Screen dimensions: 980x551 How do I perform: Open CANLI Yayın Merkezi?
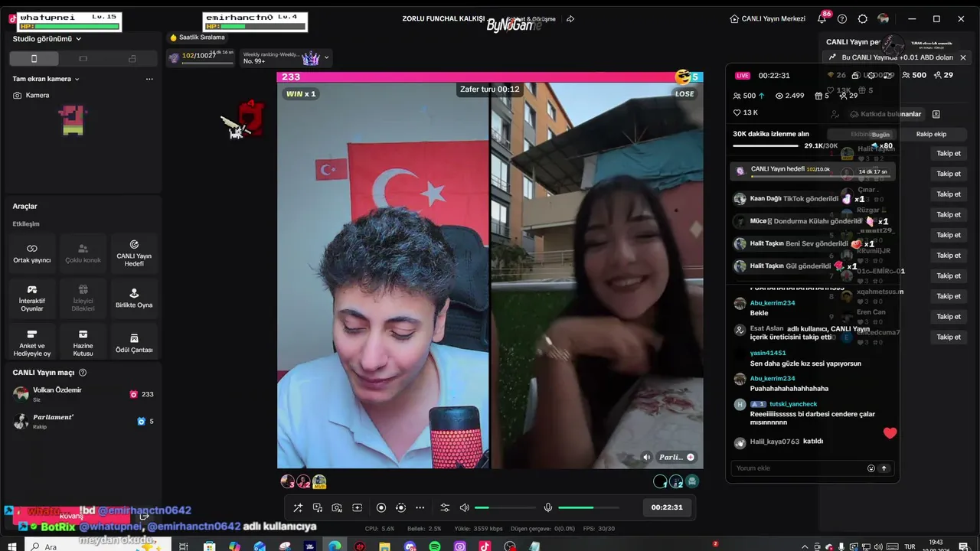click(x=767, y=19)
